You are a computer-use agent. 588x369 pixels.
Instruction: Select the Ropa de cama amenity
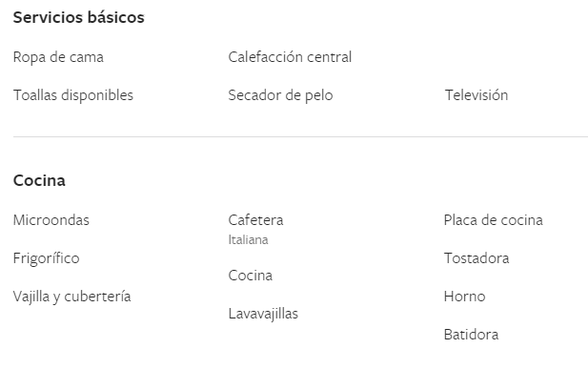(58, 57)
